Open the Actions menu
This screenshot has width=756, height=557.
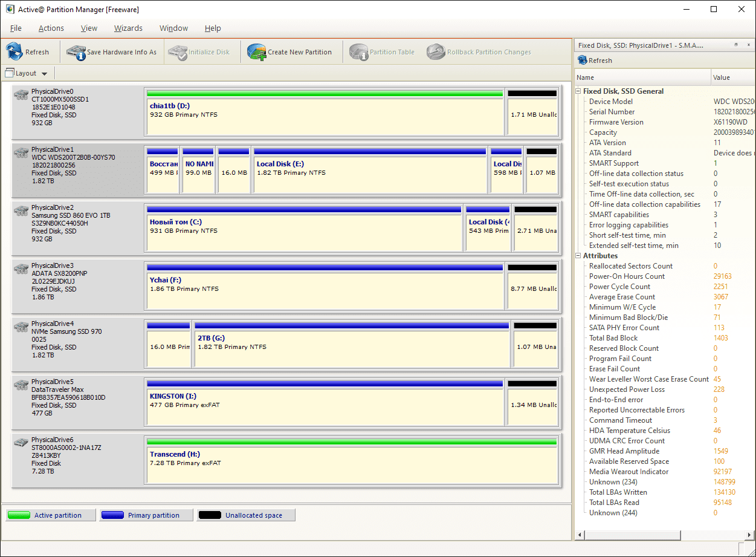(x=51, y=28)
